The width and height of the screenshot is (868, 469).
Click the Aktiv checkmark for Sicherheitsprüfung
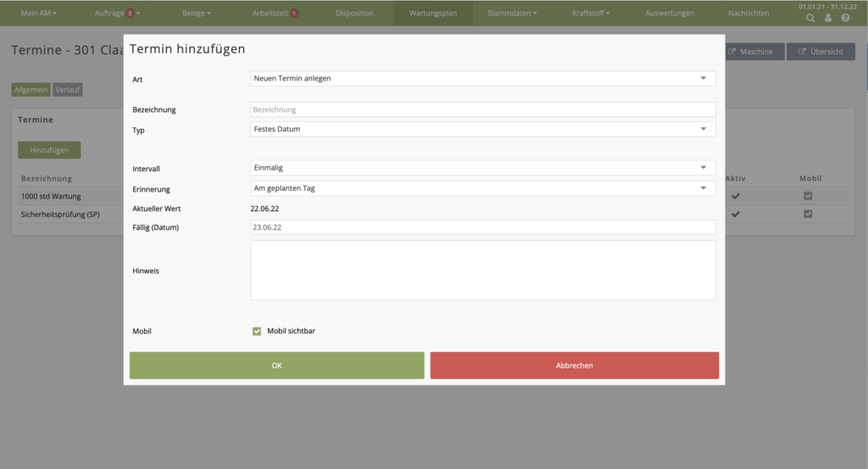(736, 214)
